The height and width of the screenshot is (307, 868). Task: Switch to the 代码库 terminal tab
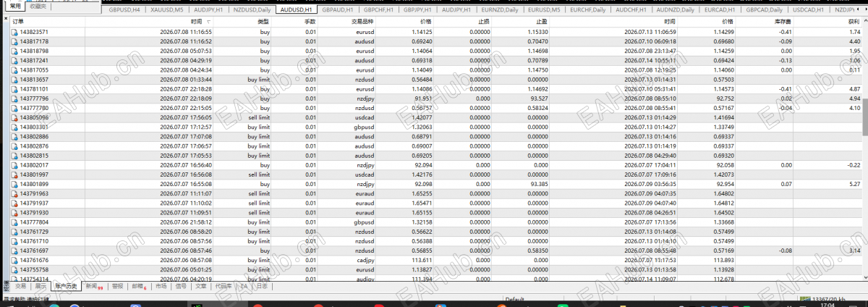[224, 286]
